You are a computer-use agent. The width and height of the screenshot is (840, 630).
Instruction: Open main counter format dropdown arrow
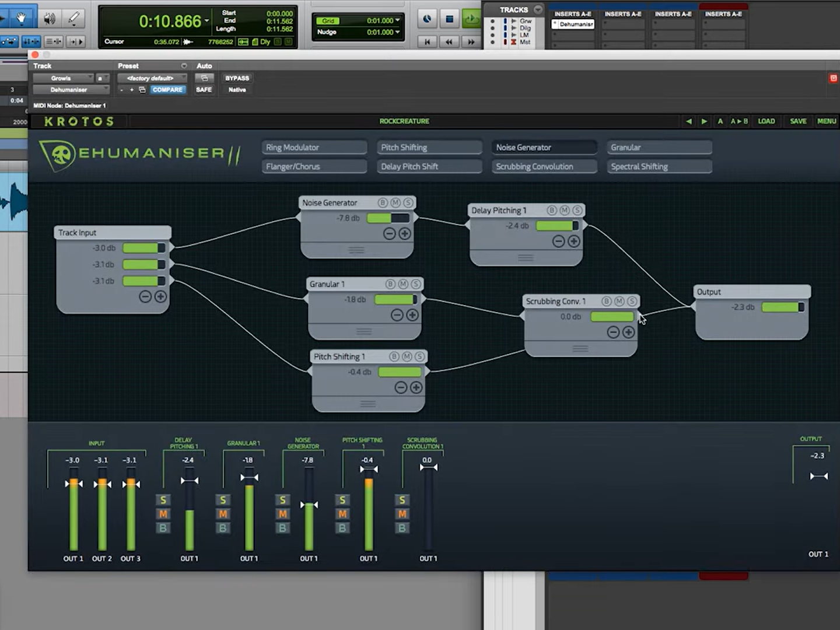[x=206, y=22]
